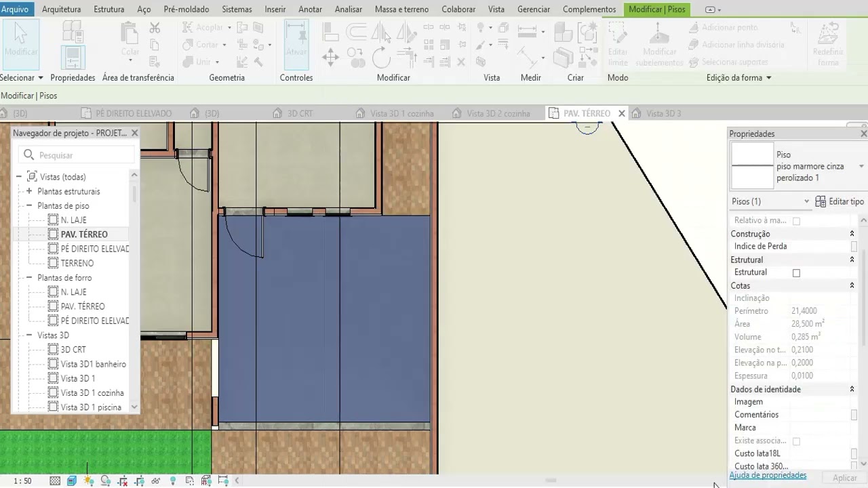Click the delete X icon in Modificar panel
The height and width of the screenshot is (488, 868).
461,62
